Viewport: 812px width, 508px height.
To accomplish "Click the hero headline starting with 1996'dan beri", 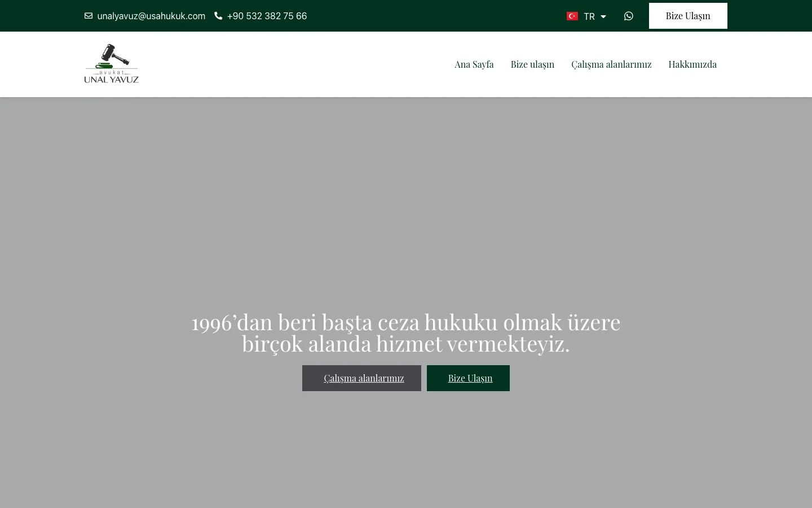I will tap(406, 333).
